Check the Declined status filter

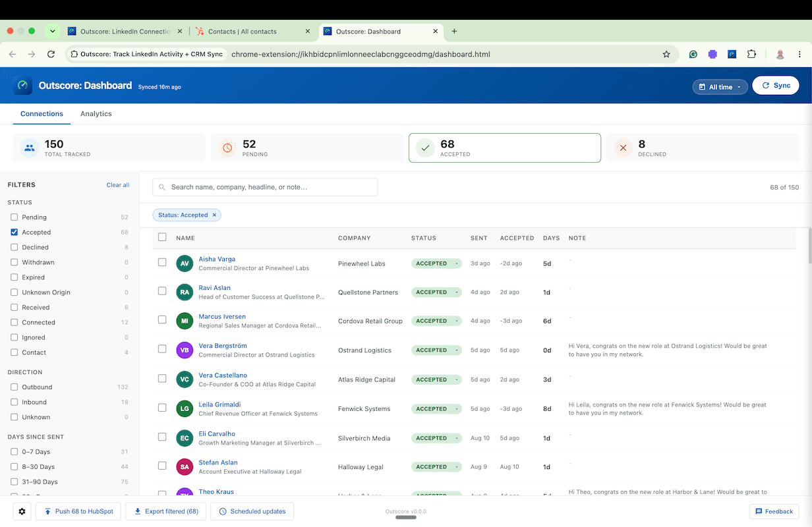tap(14, 248)
